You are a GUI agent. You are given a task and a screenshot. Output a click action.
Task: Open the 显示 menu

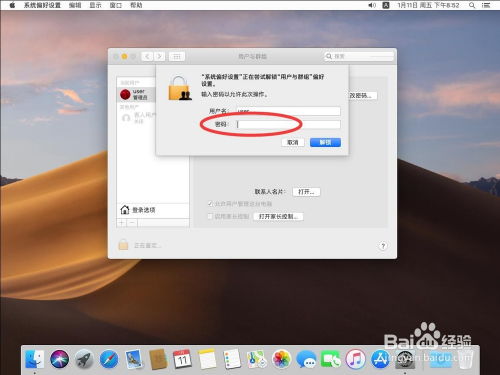pos(95,5)
